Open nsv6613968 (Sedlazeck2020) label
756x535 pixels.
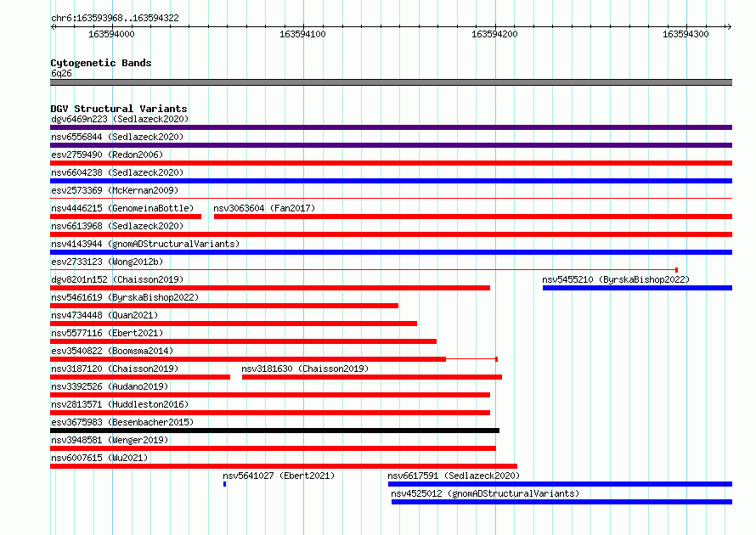click(x=117, y=226)
